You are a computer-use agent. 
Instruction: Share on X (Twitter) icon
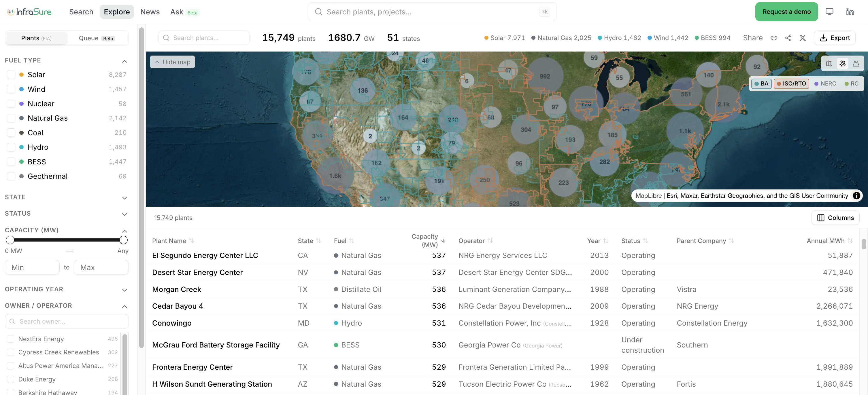(x=803, y=38)
